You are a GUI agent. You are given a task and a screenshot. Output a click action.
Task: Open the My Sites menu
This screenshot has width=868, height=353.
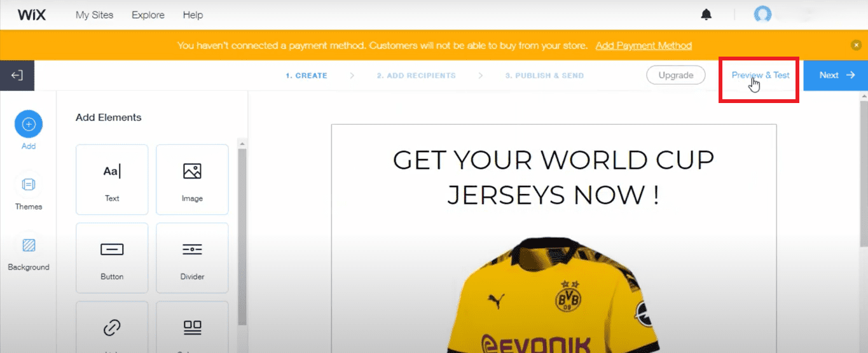(94, 15)
